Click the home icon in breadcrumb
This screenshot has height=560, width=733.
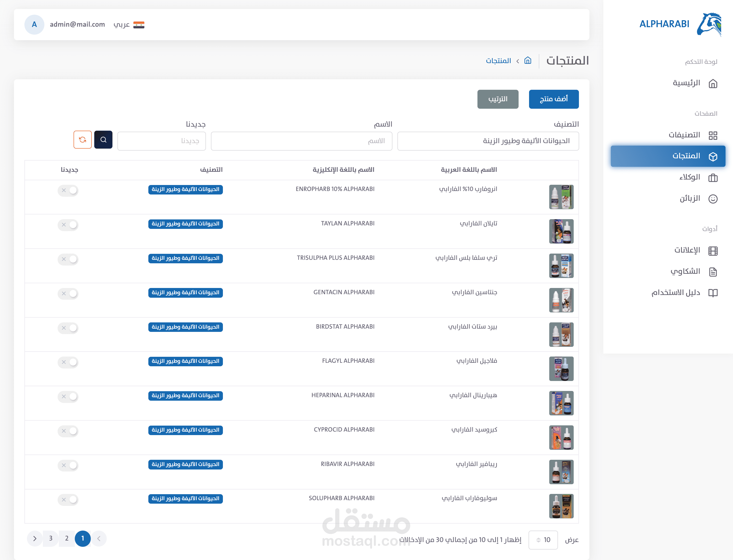tap(528, 60)
